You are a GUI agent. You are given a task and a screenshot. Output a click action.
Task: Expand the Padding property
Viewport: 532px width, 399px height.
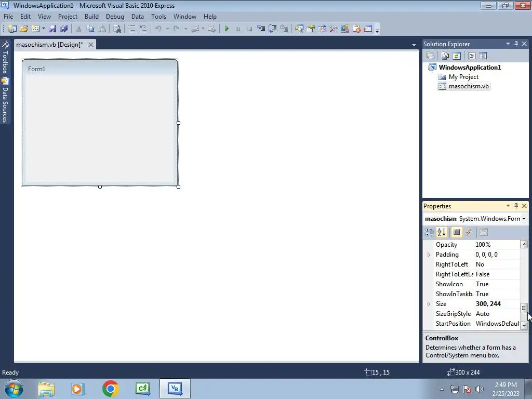[x=429, y=255]
